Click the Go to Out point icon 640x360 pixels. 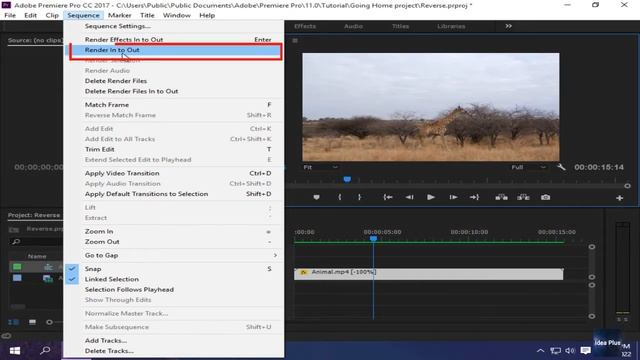point(474,197)
